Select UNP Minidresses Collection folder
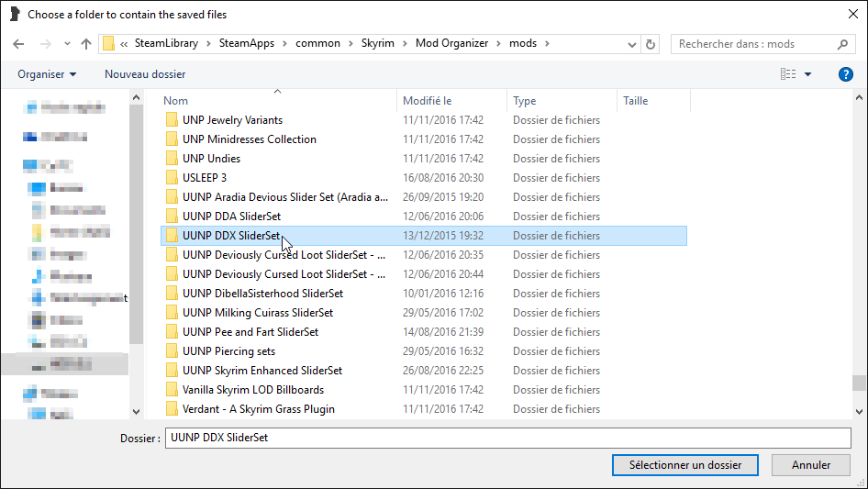The height and width of the screenshot is (489, 868). click(424, 139)
